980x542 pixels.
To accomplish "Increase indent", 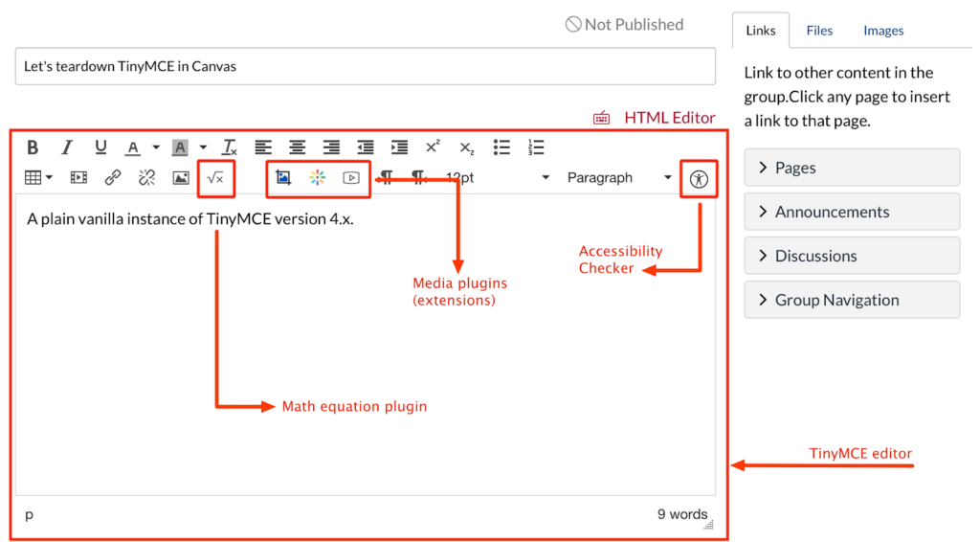I will point(399,147).
